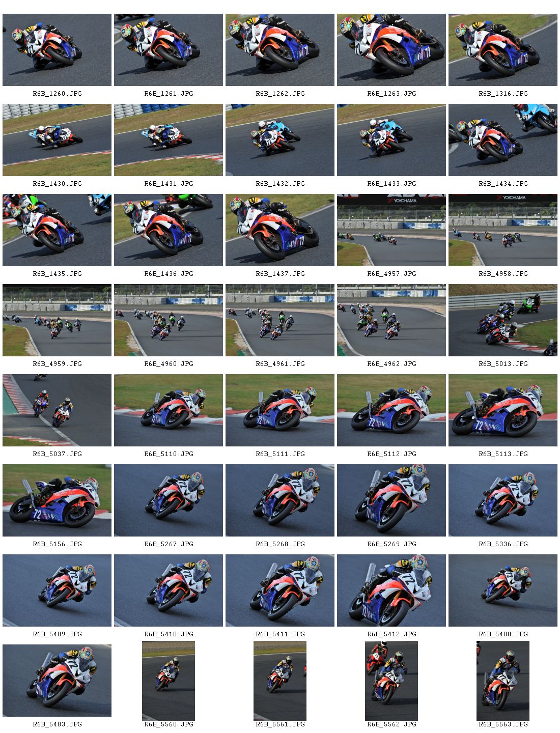The height and width of the screenshot is (733, 560).
Task: Select thumbnail R6B_5110.JPG
Action: [x=169, y=410]
